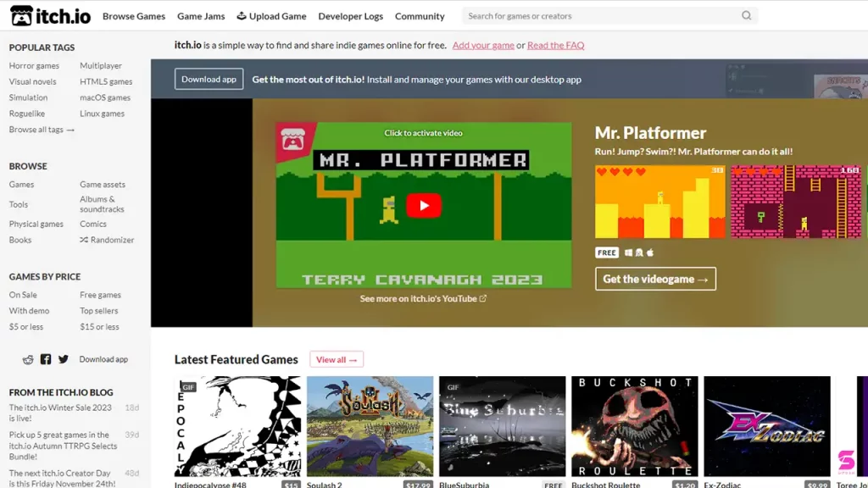View the pink brick Mr. Platformer screenshot

796,202
